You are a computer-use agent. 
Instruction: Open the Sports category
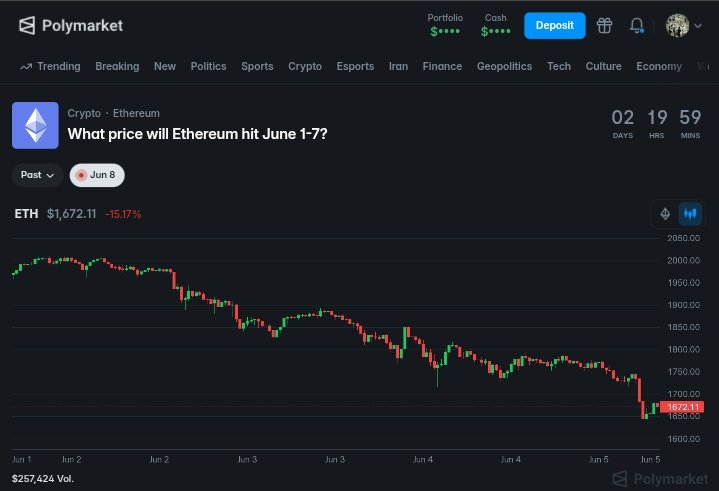tap(257, 66)
